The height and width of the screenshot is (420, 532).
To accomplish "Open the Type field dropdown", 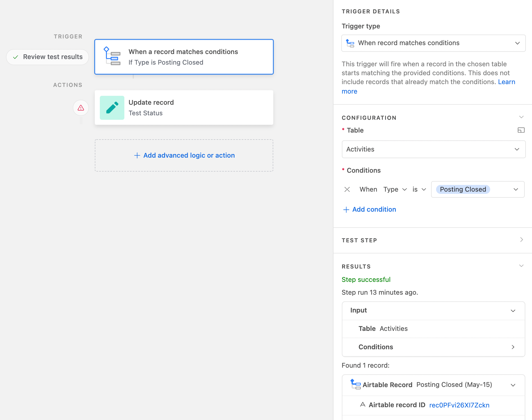I will tap(395, 189).
